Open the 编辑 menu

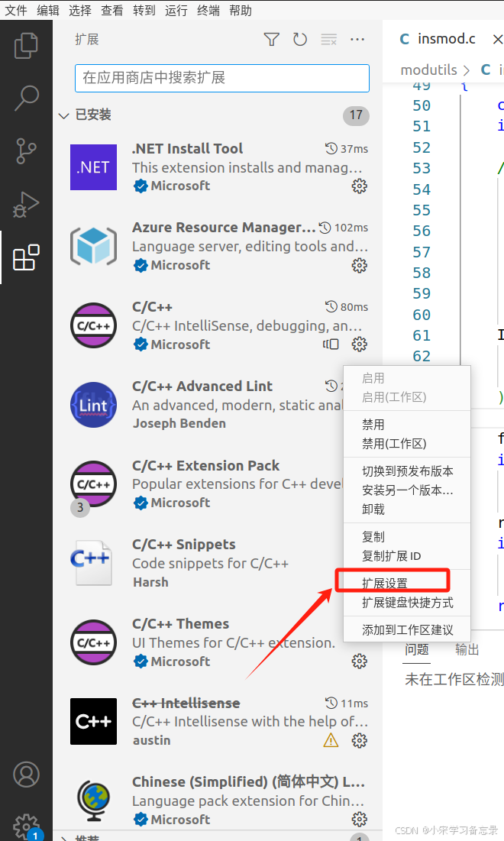pyautogui.click(x=48, y=10)
